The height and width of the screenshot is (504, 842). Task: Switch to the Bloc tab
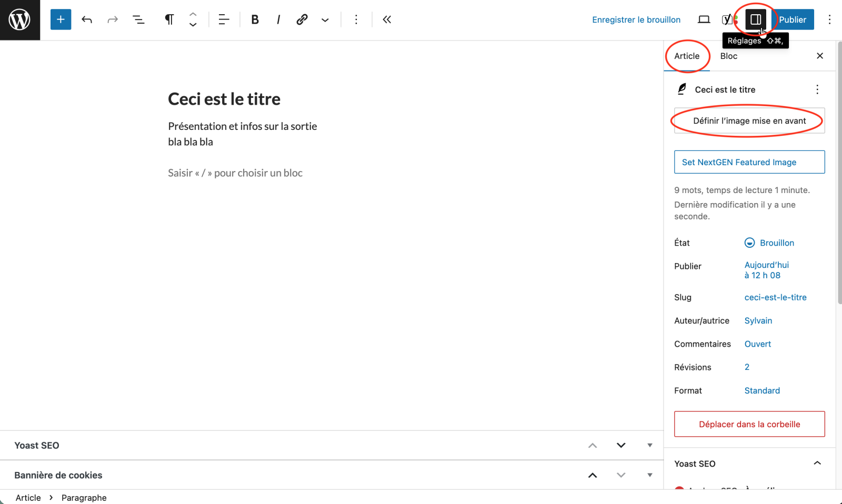coord(728,56)
